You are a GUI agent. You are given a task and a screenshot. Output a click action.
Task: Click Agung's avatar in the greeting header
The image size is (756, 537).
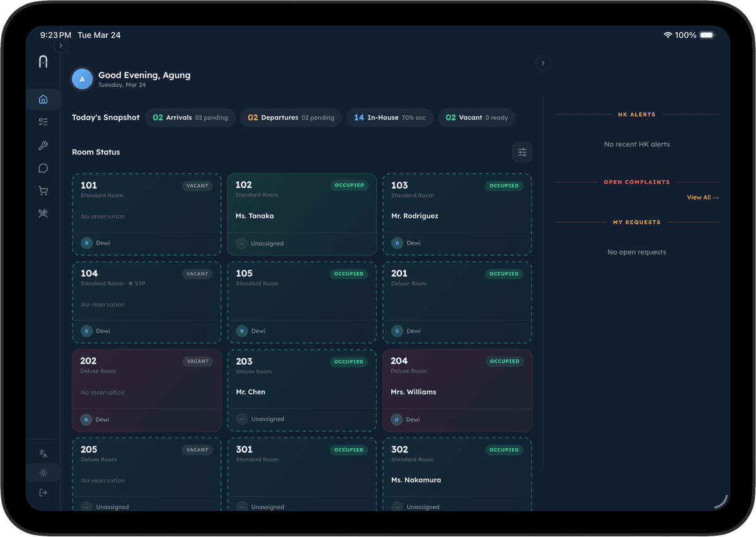pos(82,79)
